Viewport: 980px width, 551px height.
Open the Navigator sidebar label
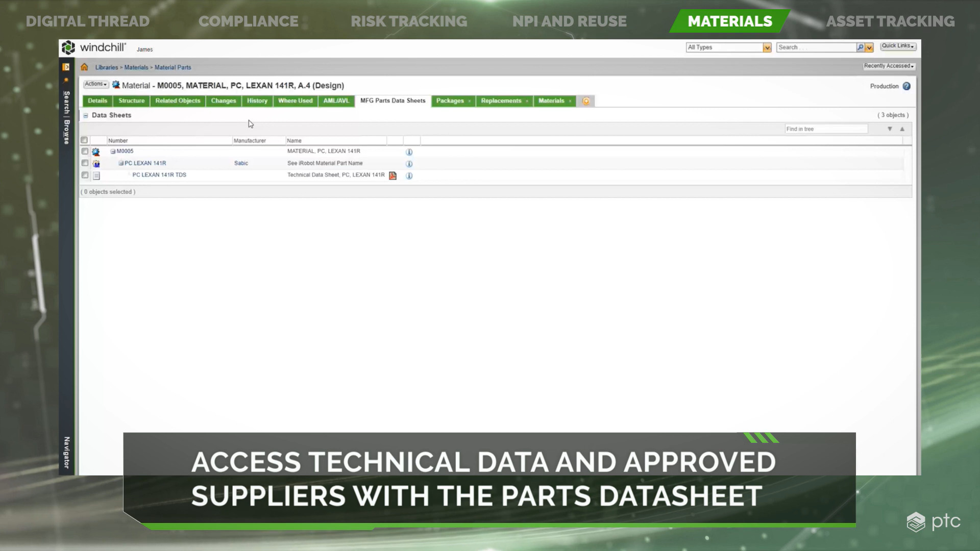point(66,453)
